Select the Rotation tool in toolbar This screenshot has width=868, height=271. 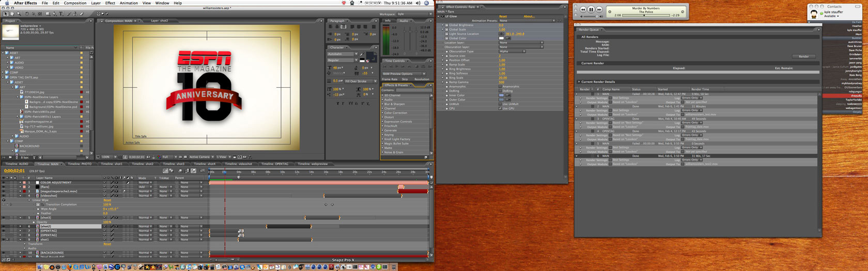tap(27, 14)
